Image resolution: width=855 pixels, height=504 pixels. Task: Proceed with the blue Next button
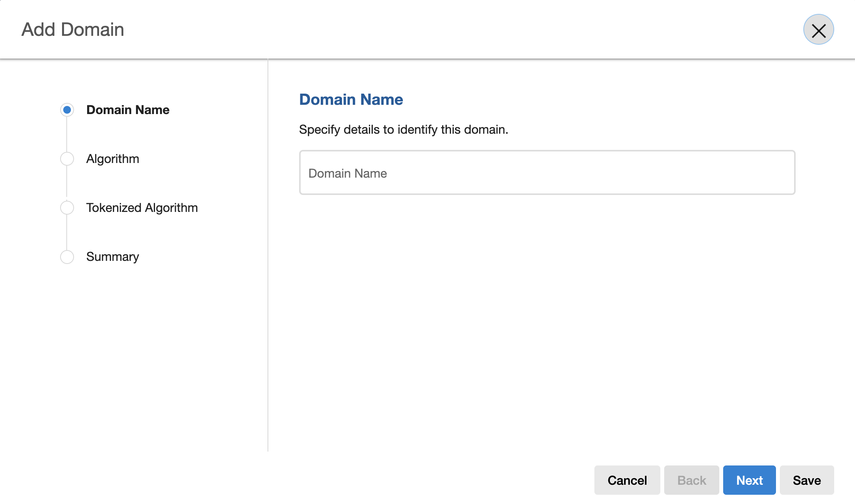click(749, 480)
